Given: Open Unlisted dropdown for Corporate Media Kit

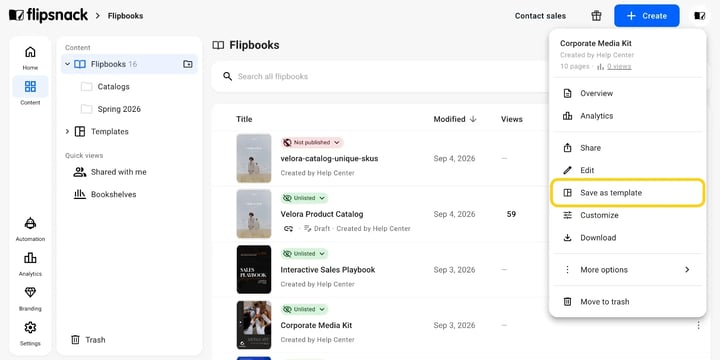Looking at the screenshot, I should pyautogui.click(x=304, y=309).
